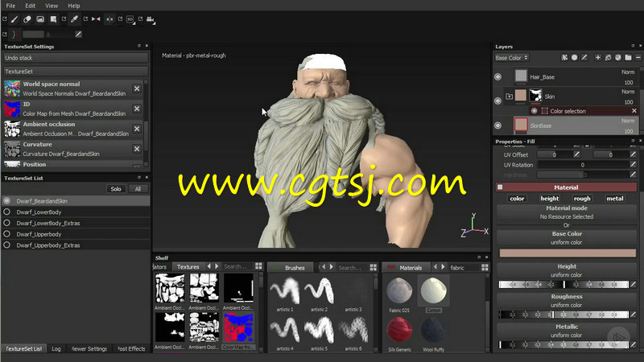Image resolution: width=644 pixels, height=362 pixels.
Task: Remove the Curvature map with its X
Action: tap(137, 149)
